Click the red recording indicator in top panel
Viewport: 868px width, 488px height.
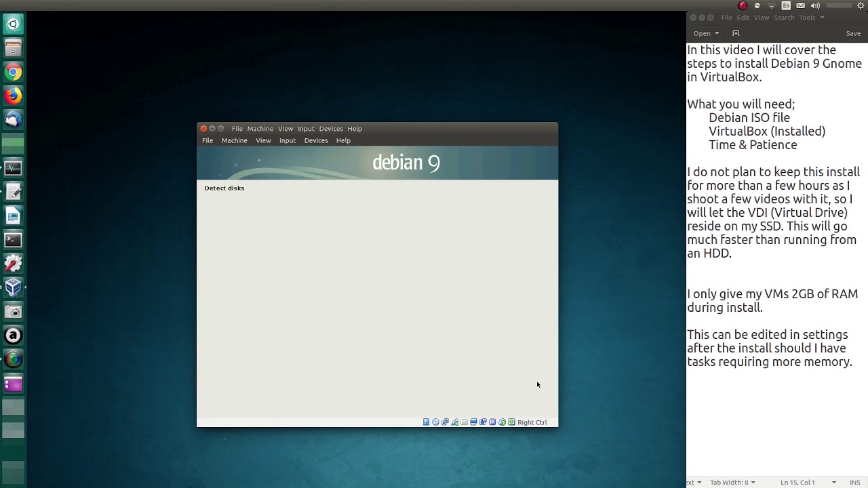(743, 5)
